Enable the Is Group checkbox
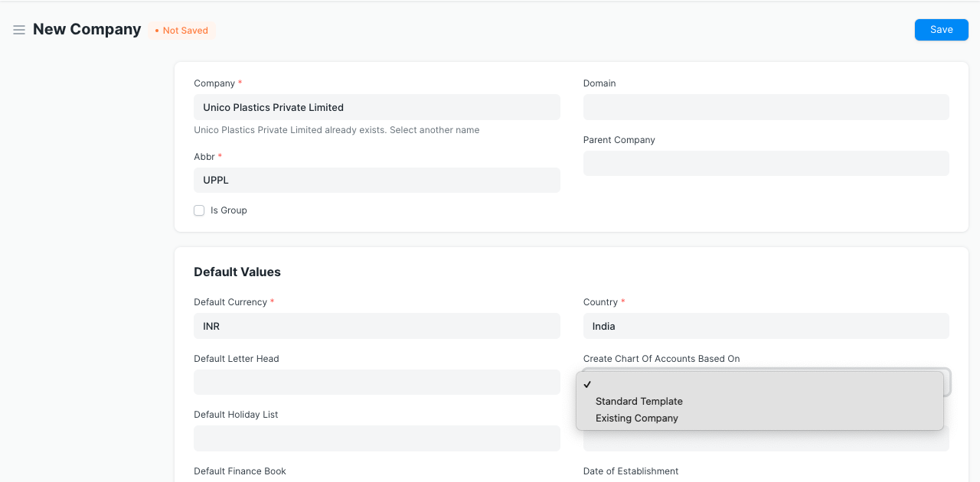 pyautogui.click(x=199, y=210)
